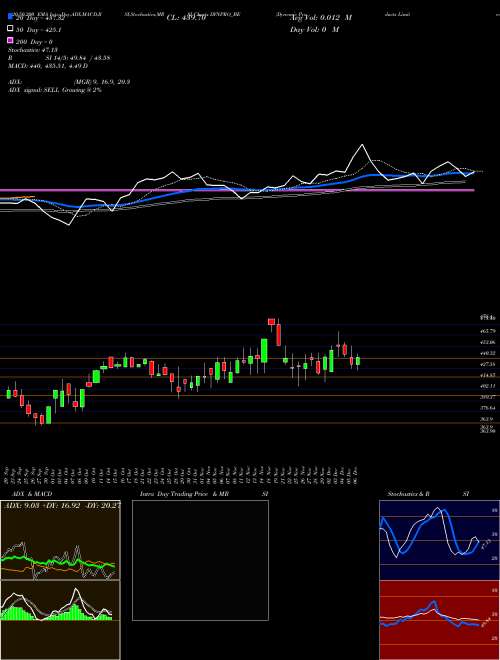Click the 'Avg Vol: 0.012 M' text
The height and width of the screenshot is (660, 500).
(x=320, y=18)
